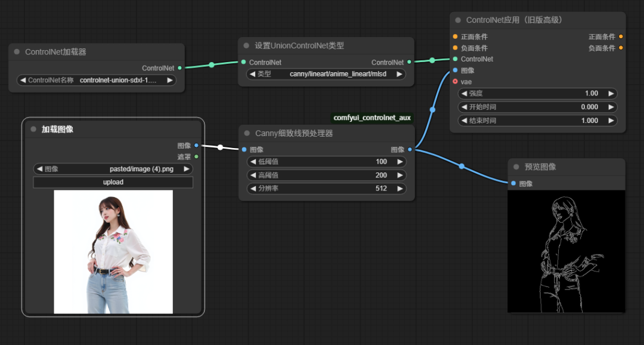This screenshot has height=345, width=644.
Task: Decrease 分辨率 with left arrow
Action: (253, 189)
